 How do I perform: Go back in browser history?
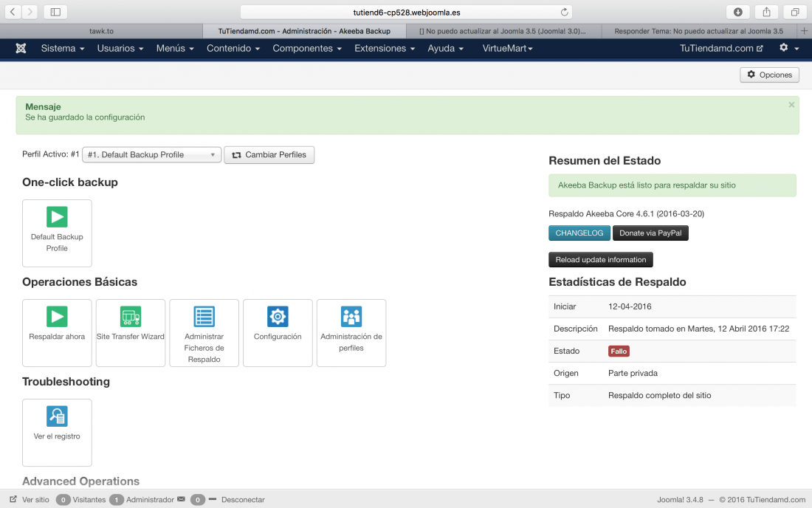point(13,11)
